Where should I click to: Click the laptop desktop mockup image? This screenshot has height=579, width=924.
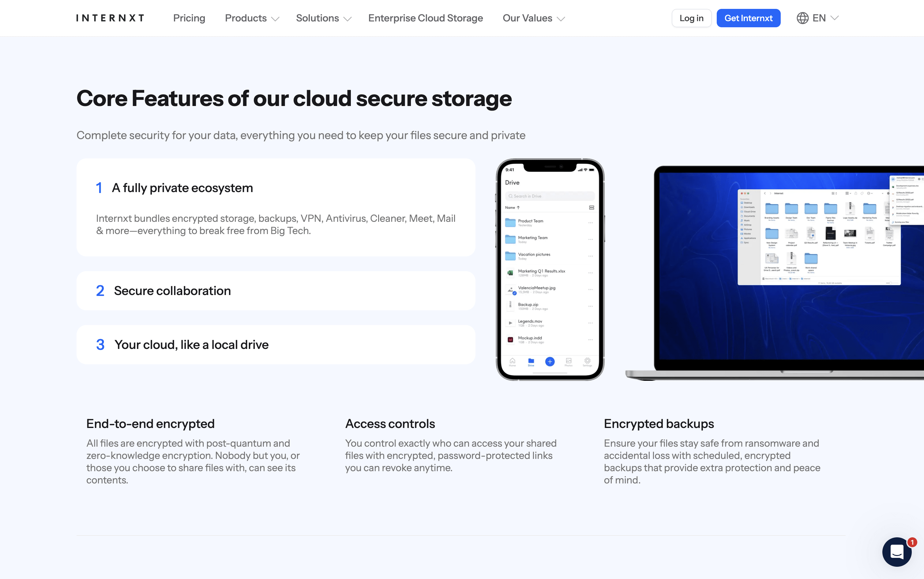tap(775, 273)
